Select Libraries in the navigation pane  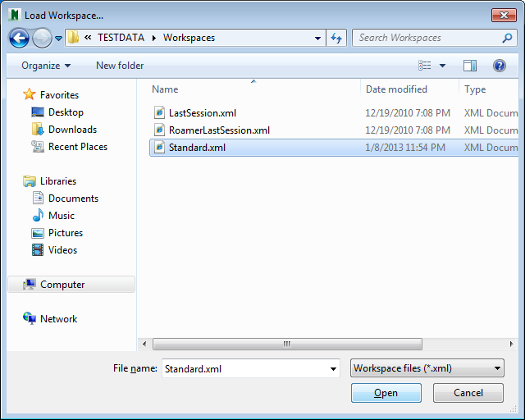click(58, 181)
